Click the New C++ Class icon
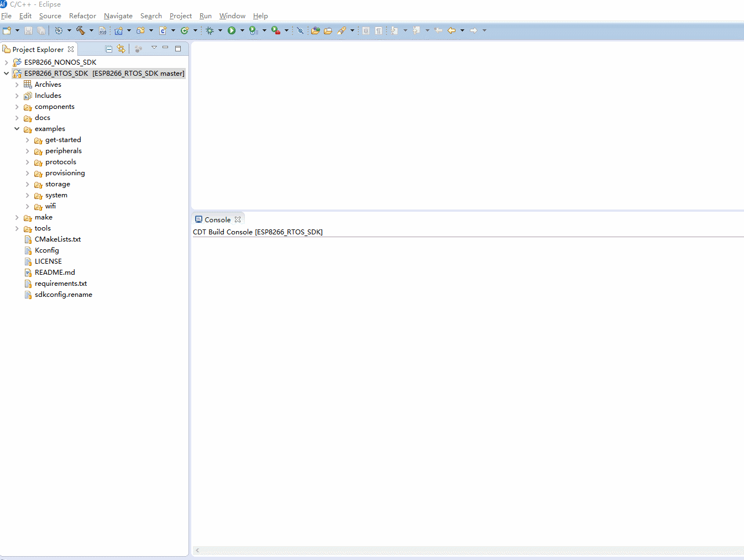This screenshot has height=560, width=744. (x=185, y=30)
